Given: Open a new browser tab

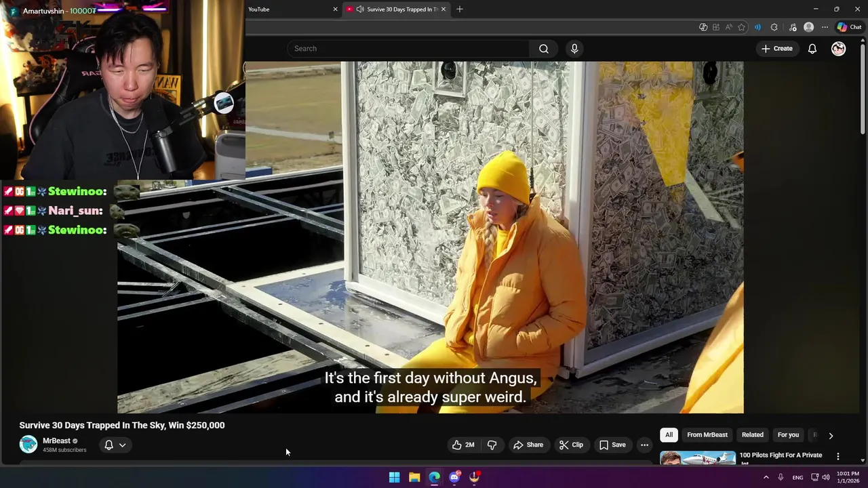Looking at the screenshot, I should coord(460,9).
